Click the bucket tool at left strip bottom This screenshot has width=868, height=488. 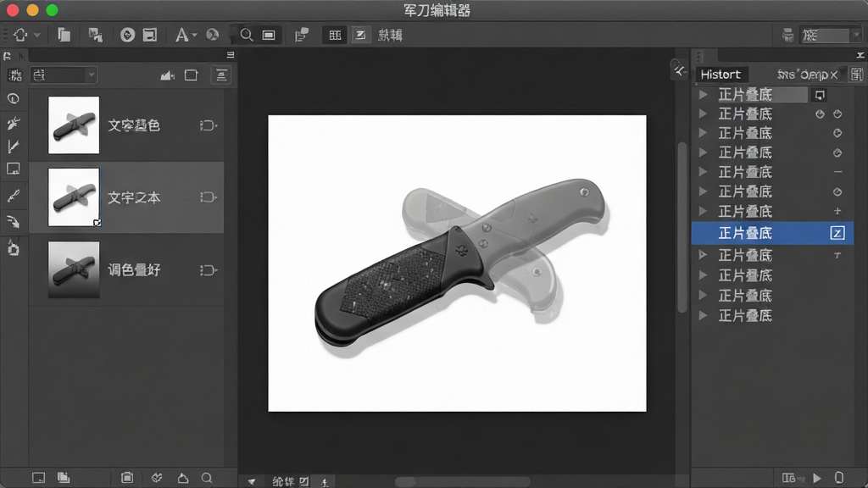(14, 247)
